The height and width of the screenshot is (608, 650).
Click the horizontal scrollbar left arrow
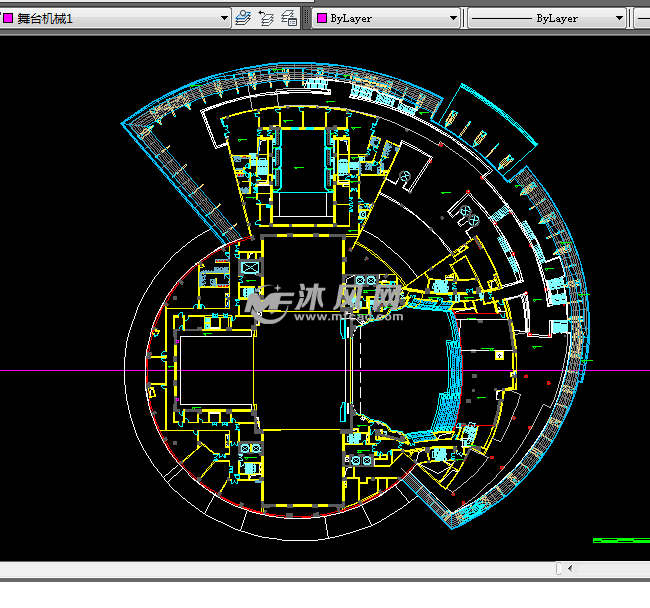570,568
